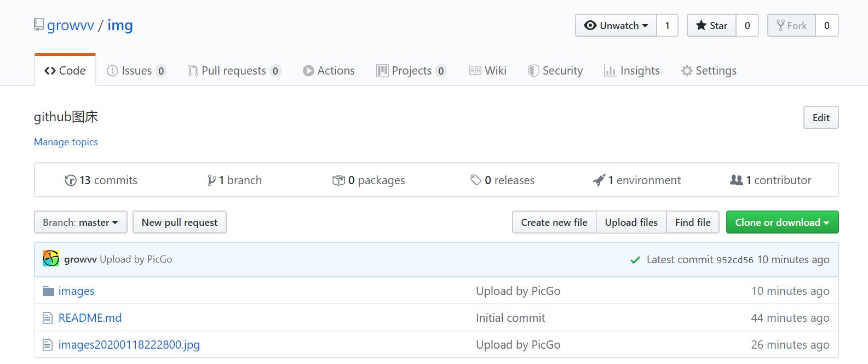
Task: Open the 1 branch list
Action: pos(234,180)
